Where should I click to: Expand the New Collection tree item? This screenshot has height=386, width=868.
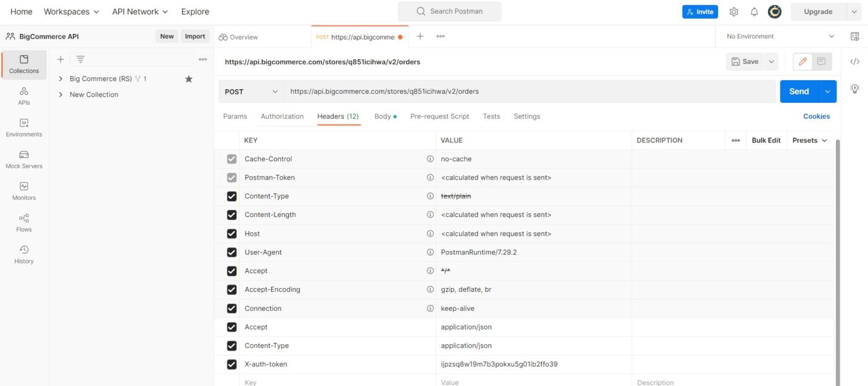(60, 94)
